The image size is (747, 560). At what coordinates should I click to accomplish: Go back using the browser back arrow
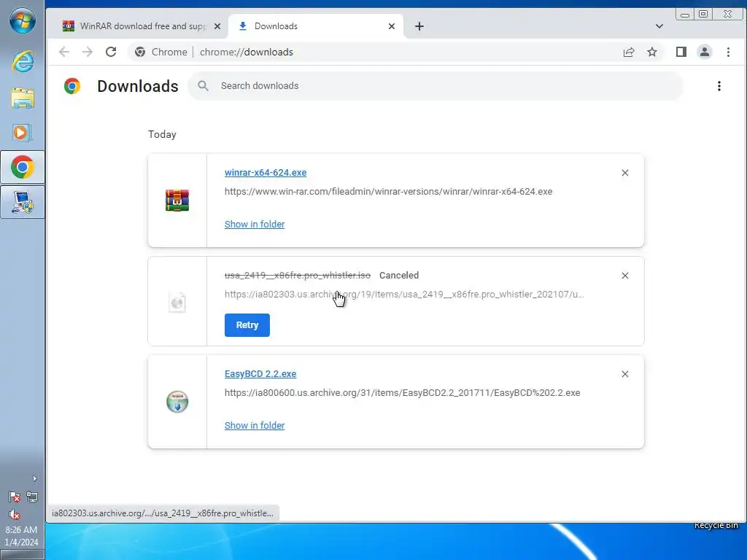click(64, 52)
